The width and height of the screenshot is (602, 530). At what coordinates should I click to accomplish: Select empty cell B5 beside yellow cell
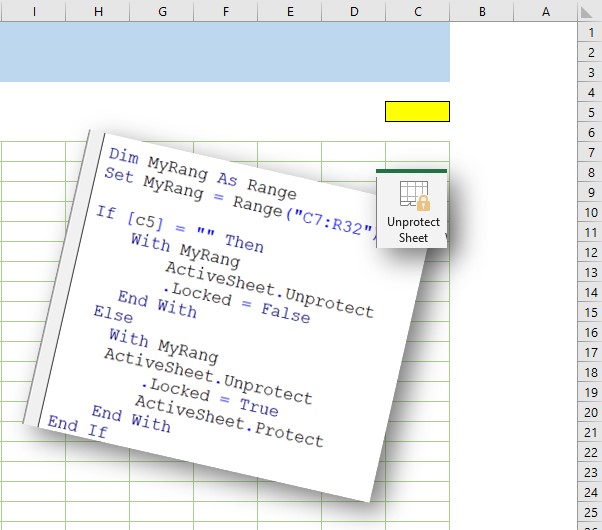pos(482,111)
